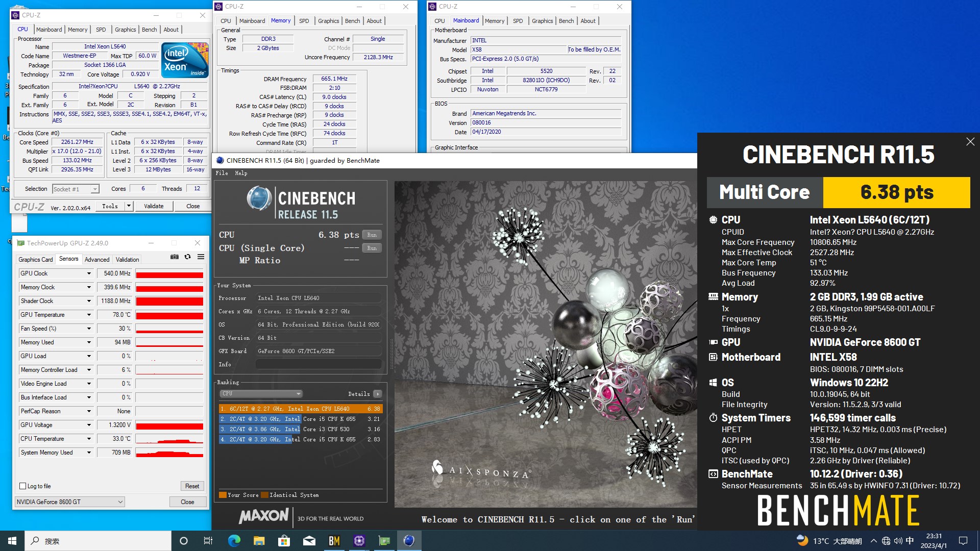The image size is (980, 551).
Task: Click the Cinebench globe logo
Action: coord(259,198)
